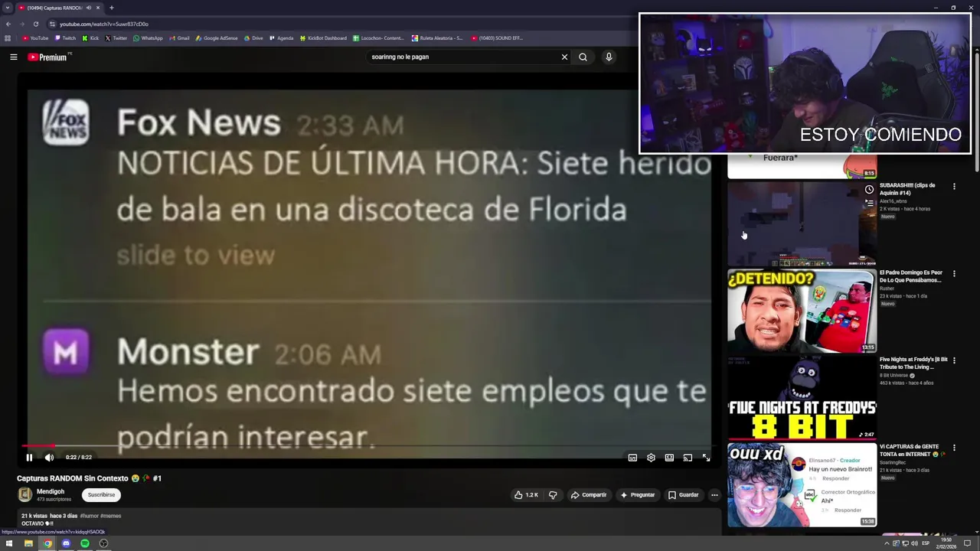980x551 pixels.
Task: Like the video showing 1.2 K
Action: [527, 495]
